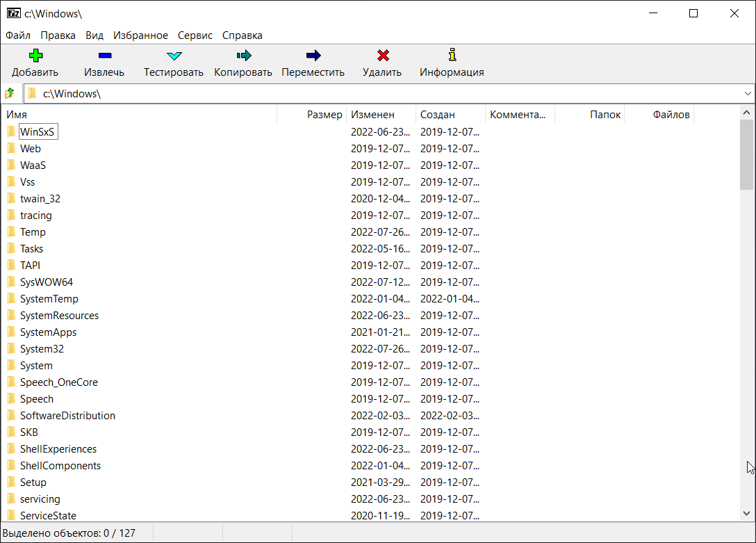Click the yellow Информация icon
Image resolution: width=756 pixels, height=543 pixels.
pyautogui.click(x=452, y=54)
